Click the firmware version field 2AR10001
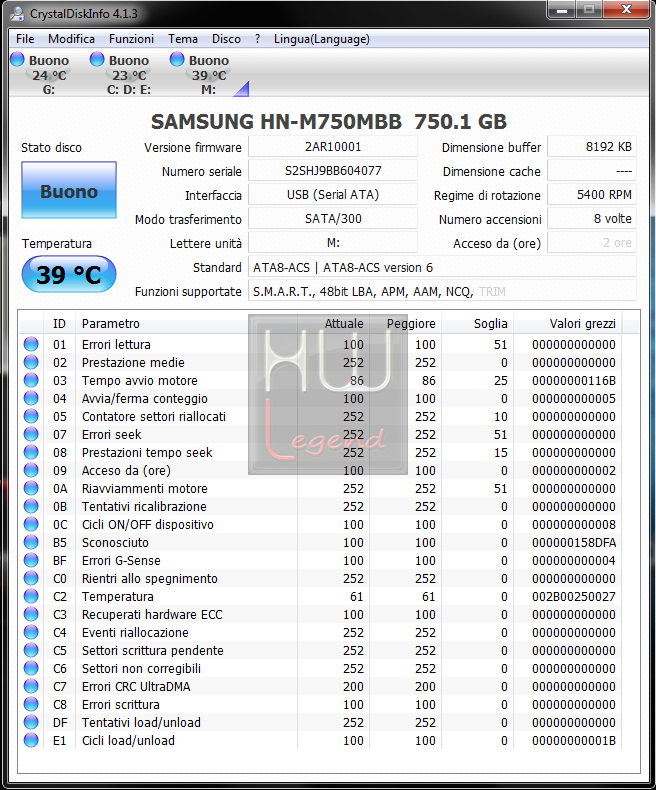The height and width of the screenshot is (790, 656). (333, 147)
